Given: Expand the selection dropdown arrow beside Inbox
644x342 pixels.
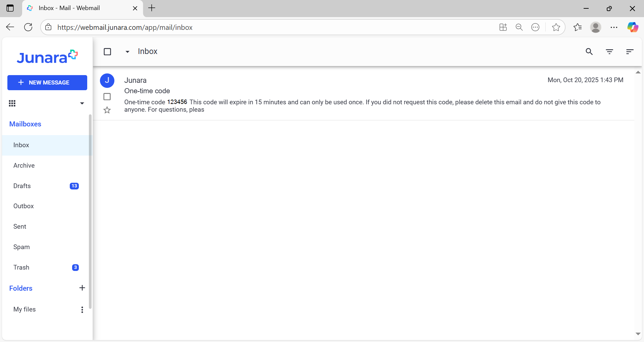Looking at the screenshot, I should click(127, 52).
